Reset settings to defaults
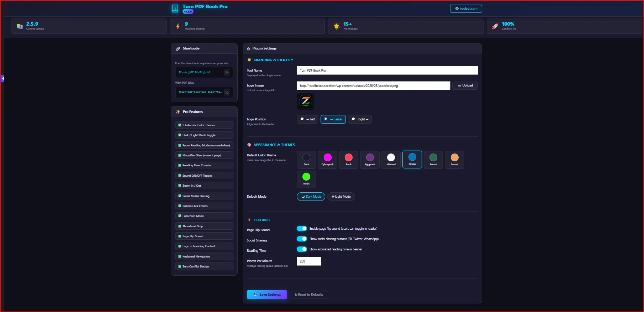Viewport: 644px width, 312px height. pyautogui.click(x=309, y=295)
